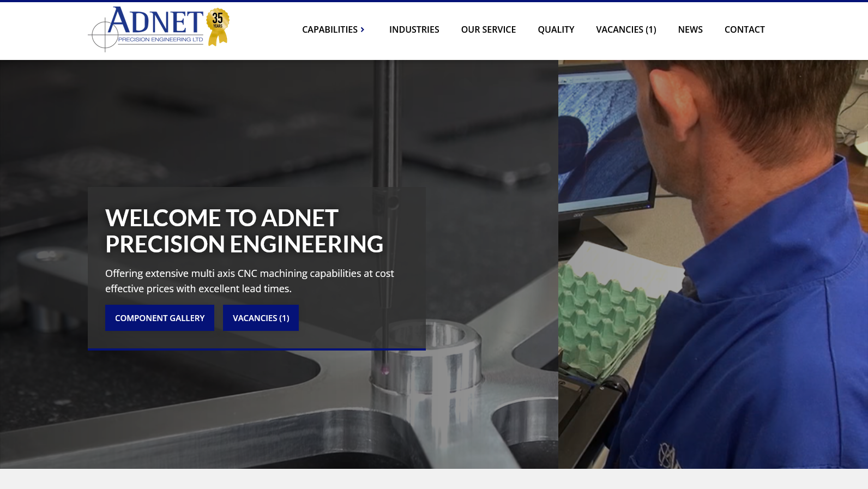Click the Adnet Precision Engineering logo
The width and height of the screenshot is (868, 489).
click(158, 29)
